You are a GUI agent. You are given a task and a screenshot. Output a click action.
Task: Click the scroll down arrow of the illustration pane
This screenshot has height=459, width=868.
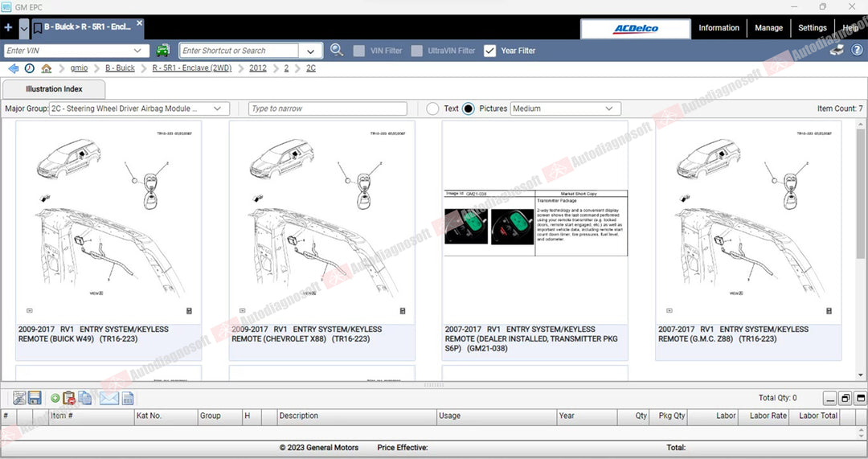861,375
